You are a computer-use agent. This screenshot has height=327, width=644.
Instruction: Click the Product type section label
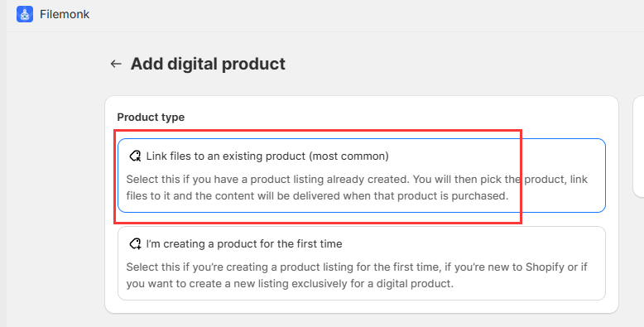pos(151,117)
